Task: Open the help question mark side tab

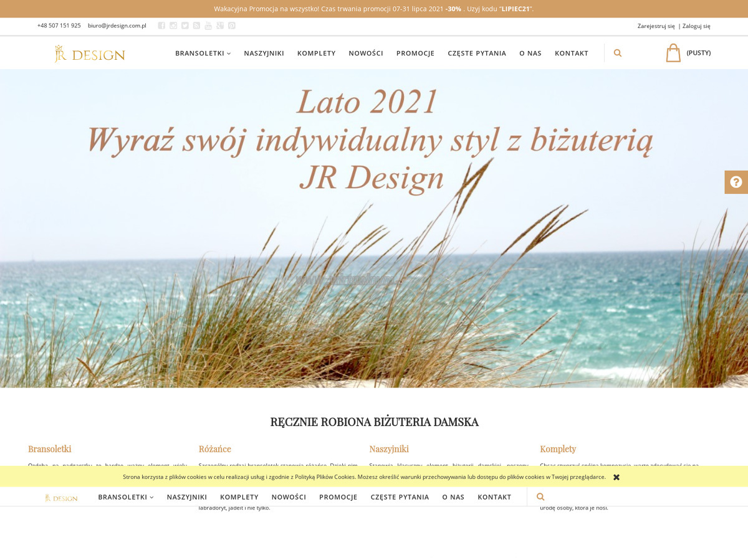Action: (736, 182)
